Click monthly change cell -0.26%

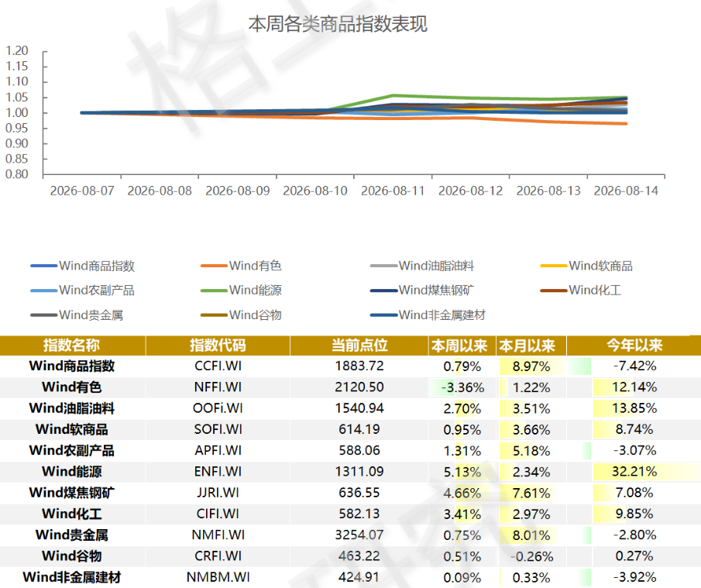pyautogui.click(x=531, y=557)
